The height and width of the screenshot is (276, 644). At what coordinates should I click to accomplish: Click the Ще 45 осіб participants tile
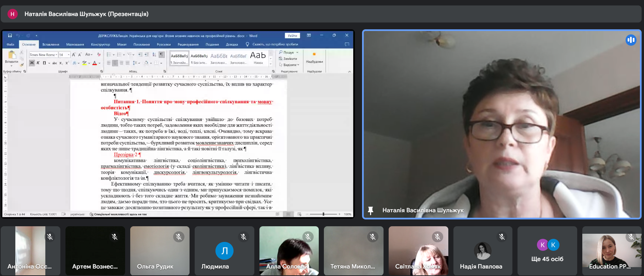coord(547,251)
